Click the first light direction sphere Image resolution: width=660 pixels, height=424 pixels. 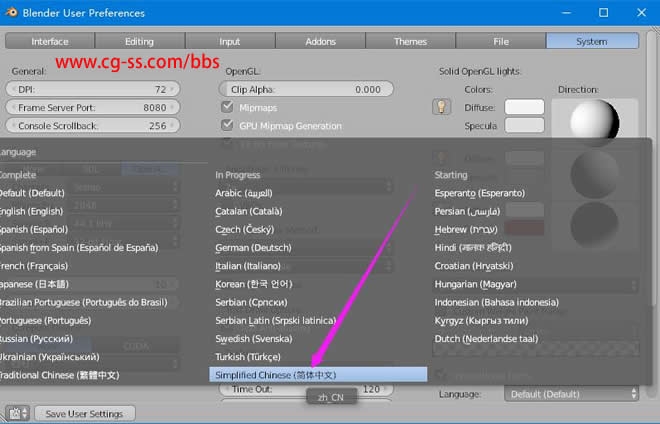point(594,119)
